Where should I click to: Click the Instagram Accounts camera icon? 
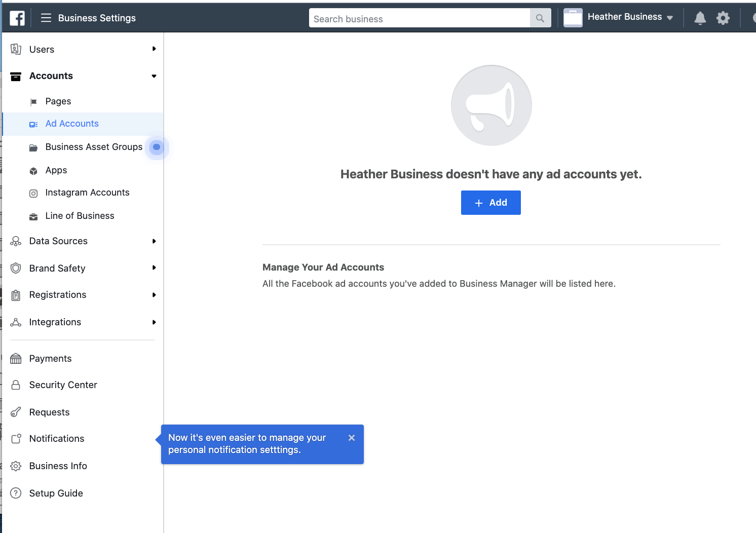33,193
